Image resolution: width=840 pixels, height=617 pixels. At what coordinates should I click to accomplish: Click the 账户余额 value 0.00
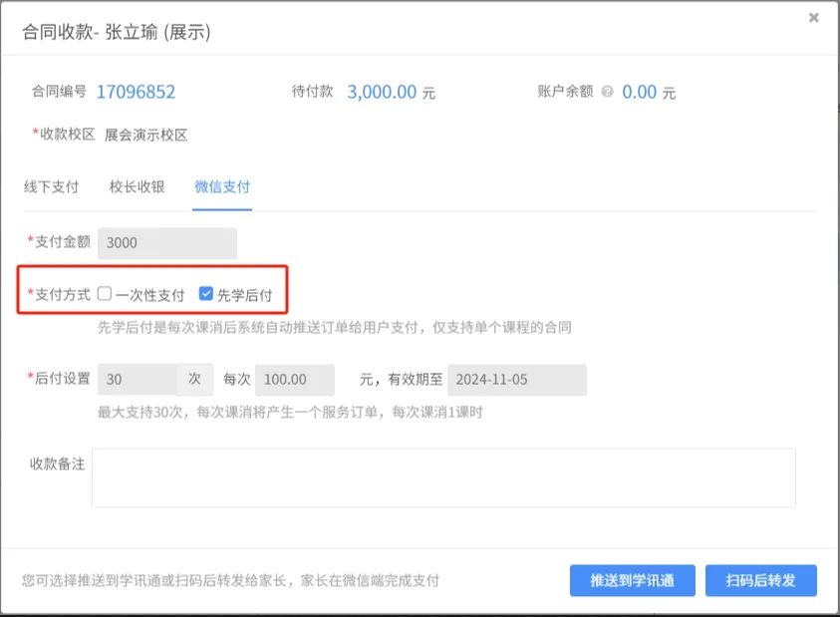point(640,92)
